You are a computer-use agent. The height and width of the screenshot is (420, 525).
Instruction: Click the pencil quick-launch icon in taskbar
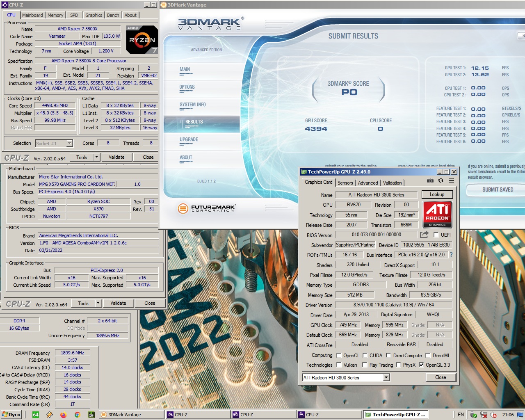50,415
